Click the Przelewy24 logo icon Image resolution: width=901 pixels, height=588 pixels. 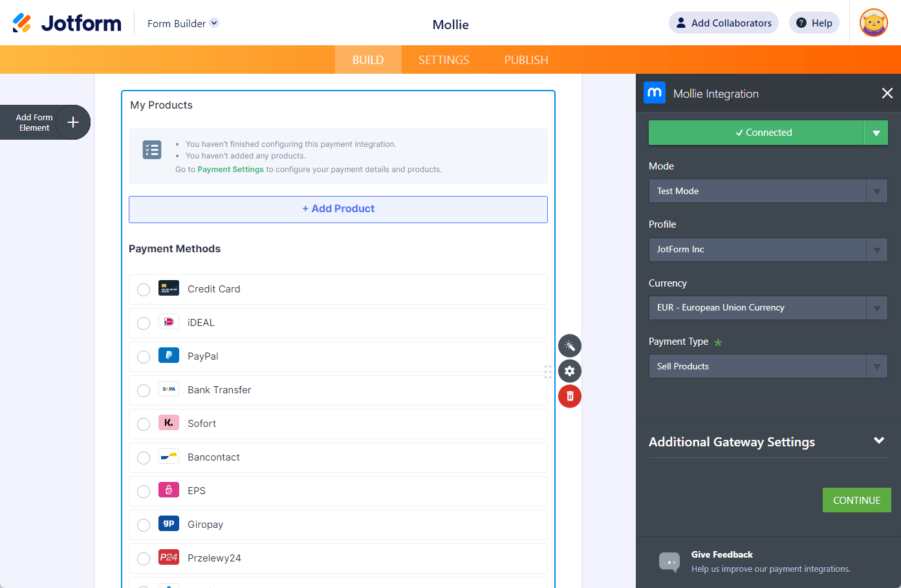click(169, 558)
